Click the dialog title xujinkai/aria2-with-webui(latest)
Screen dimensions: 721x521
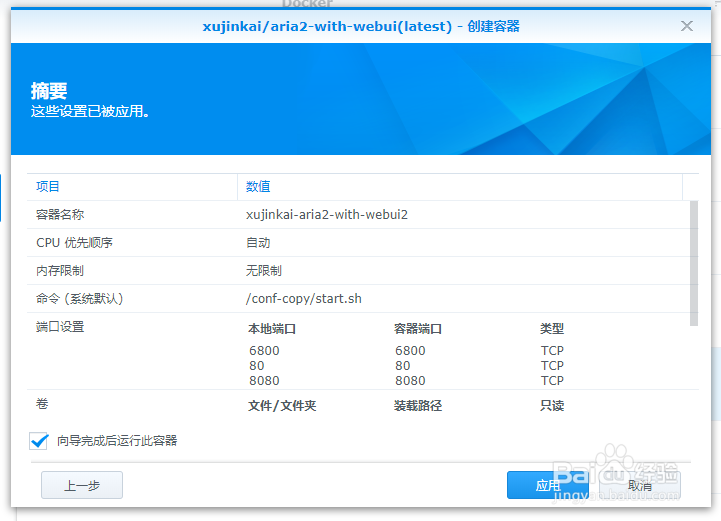click(327, 26)
